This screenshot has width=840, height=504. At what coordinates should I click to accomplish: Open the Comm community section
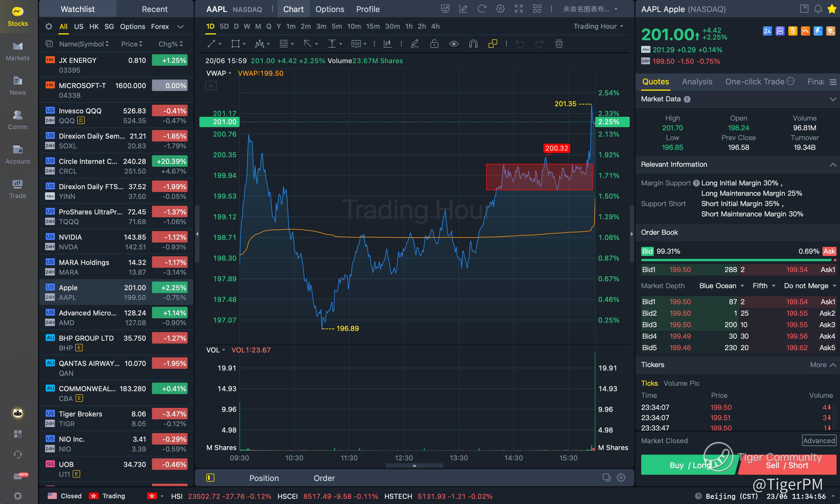pyautogui.click(x=18, y=120)
